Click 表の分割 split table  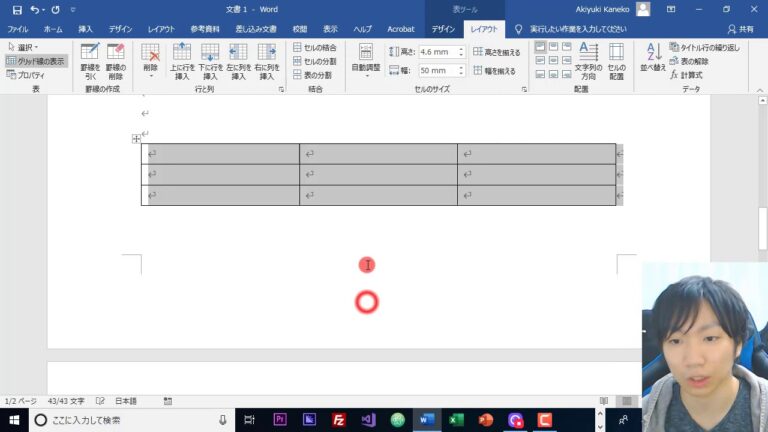pos(312,75)
